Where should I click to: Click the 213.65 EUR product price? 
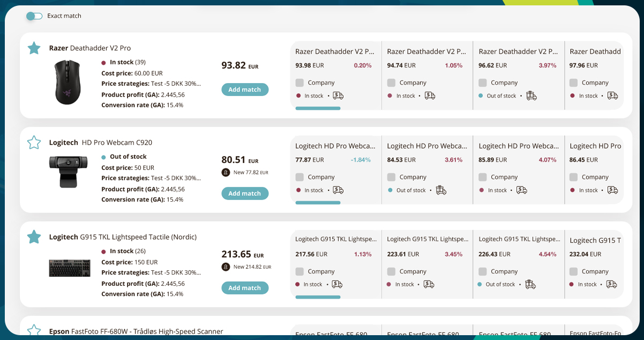243,254
